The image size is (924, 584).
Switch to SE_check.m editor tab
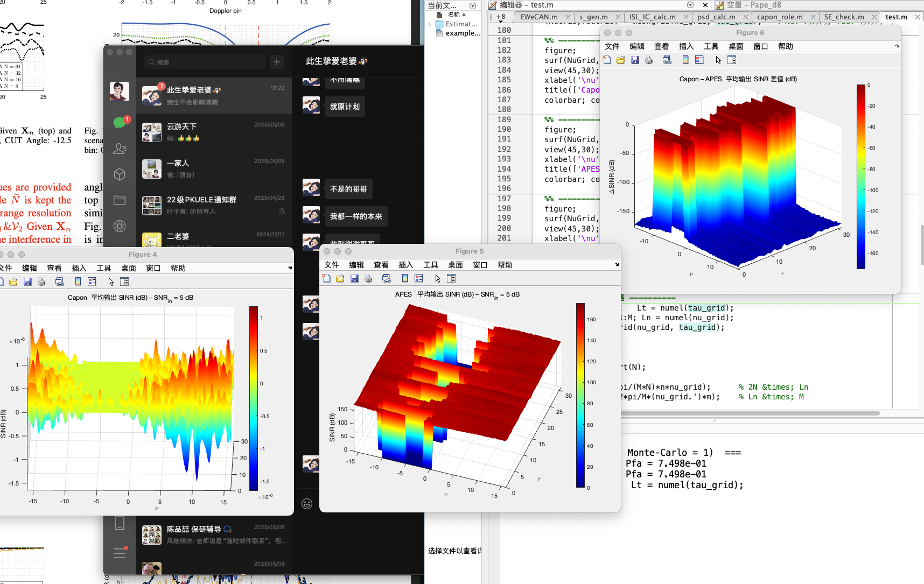[x=844, y=17]
